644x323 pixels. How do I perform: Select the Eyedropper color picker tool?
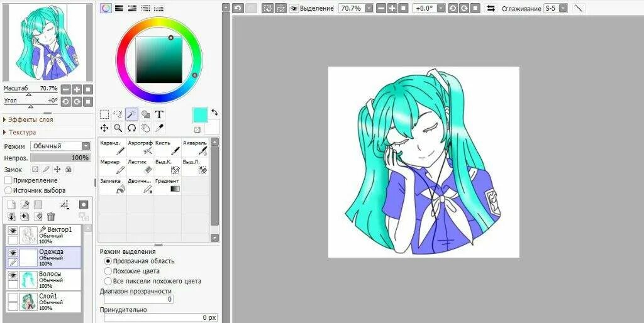coord(159,128)
